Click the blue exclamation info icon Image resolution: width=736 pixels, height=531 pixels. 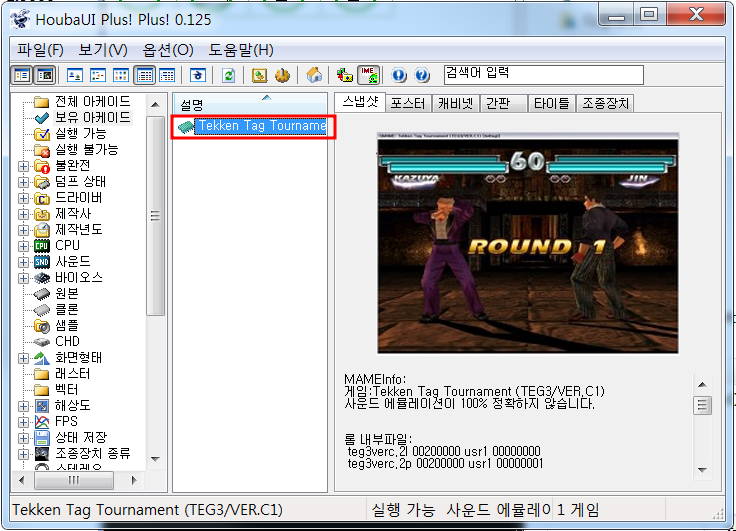pyautogui.click(x=399, y=75)
